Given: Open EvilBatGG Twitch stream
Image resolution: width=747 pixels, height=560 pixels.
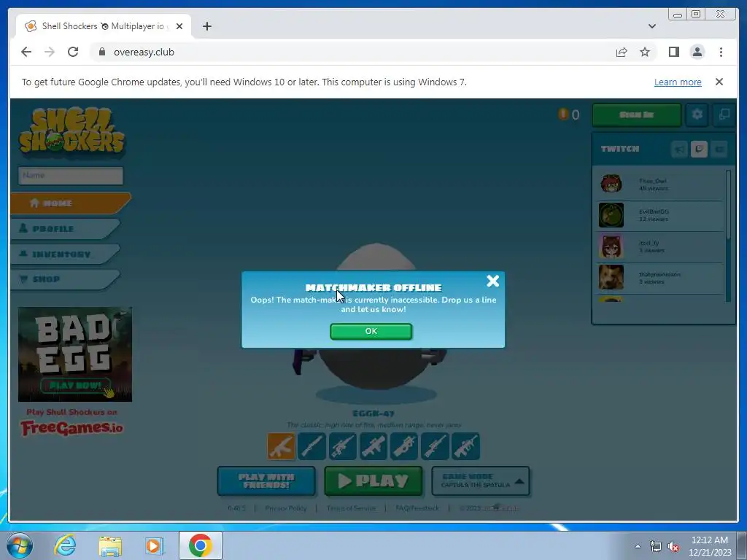Looking at the screenshot, I should (661, 215).
